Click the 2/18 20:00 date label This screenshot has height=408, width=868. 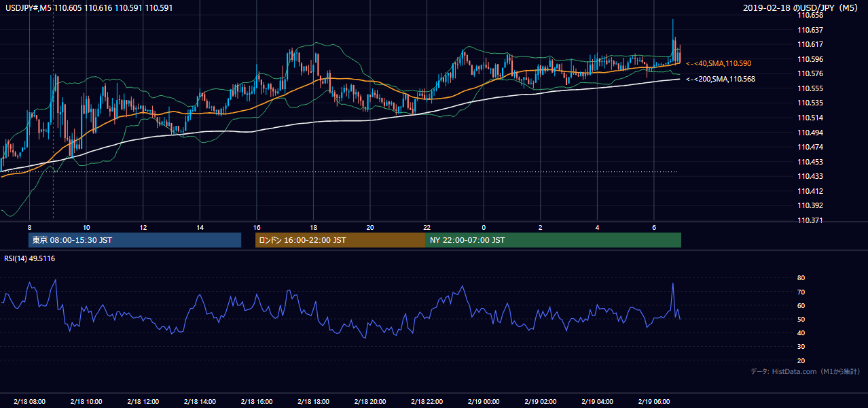click(x=369, y=402)
